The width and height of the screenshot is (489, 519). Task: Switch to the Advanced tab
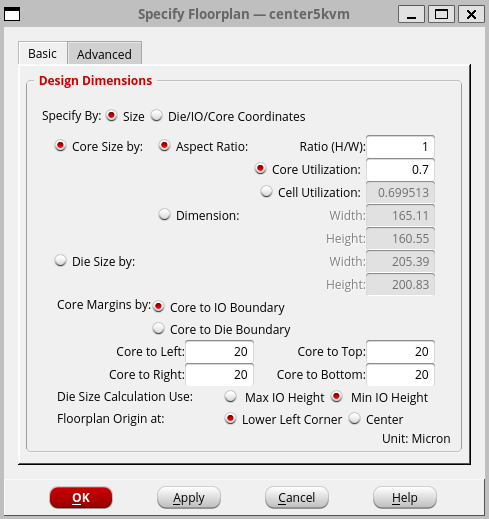point(105,53)
